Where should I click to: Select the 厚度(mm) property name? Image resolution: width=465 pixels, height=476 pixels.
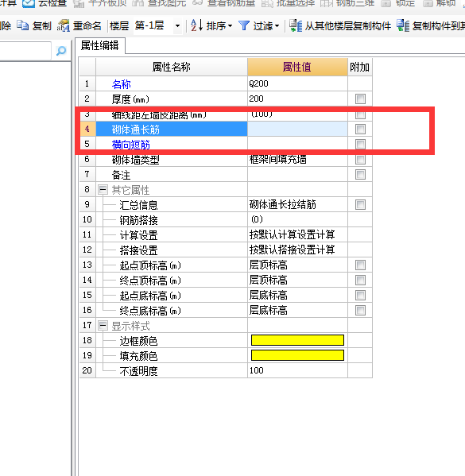click(x=130, y=99)
